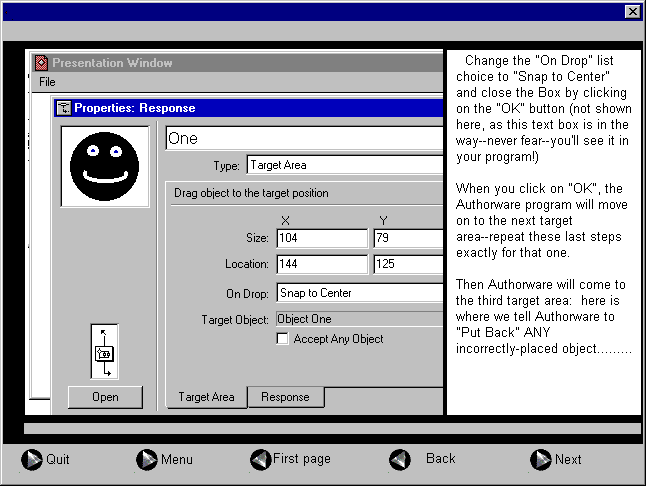The image size is (646, 486).
Task: Click the paragraph starting 'When you click on'
Action: pyautogui.click(x=542, y=220)
